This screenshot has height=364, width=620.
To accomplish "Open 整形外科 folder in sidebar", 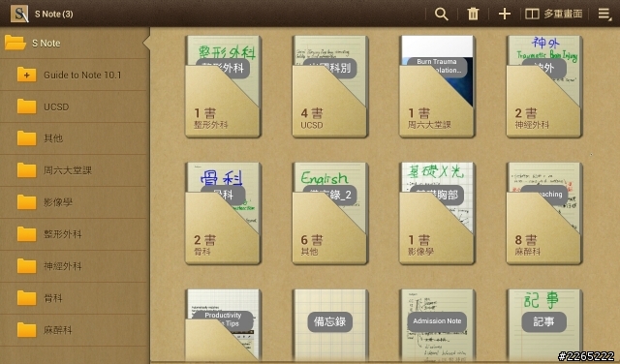I will (74, 234).
